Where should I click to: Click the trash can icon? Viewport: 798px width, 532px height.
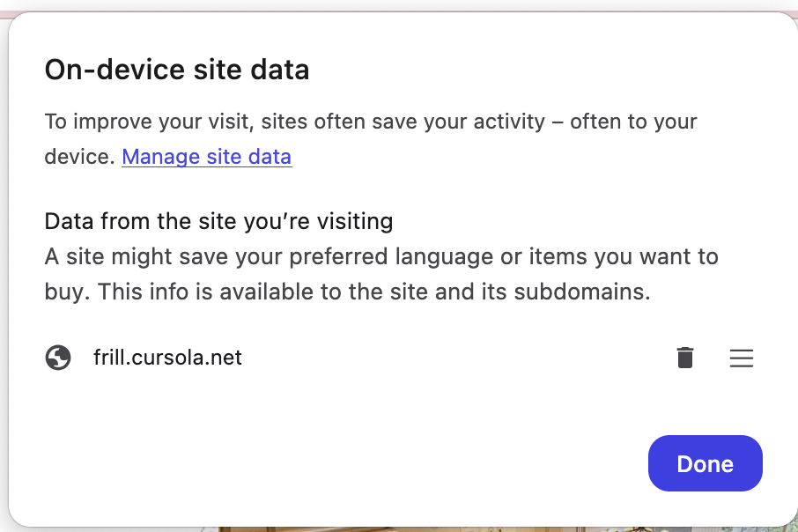685,358
